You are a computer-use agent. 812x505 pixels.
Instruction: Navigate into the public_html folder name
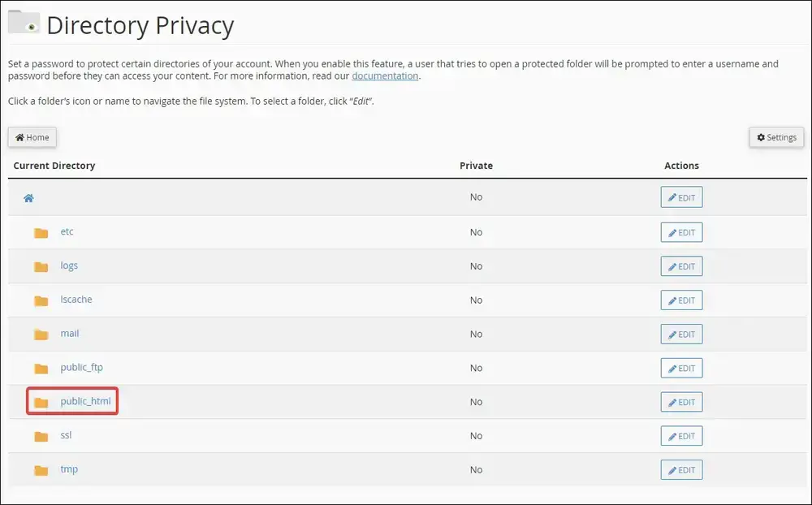[x=85, y=401]
